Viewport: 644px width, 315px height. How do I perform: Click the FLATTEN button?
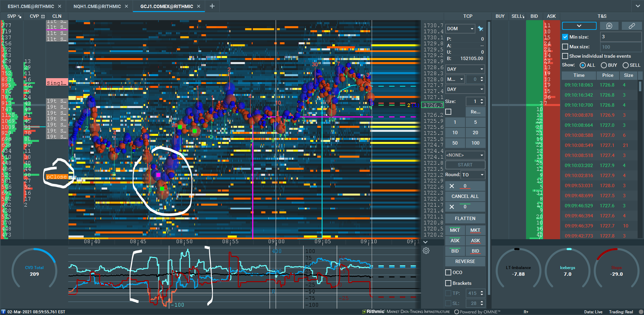[465, 218]
